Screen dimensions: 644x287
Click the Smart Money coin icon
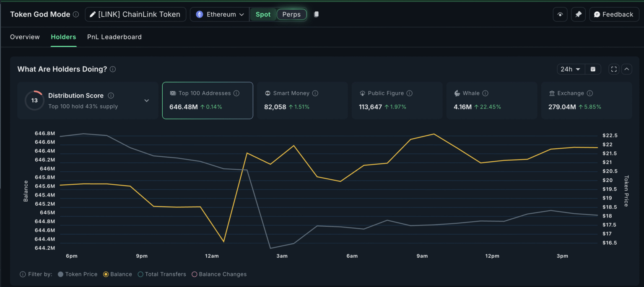(x=267, y=93)
